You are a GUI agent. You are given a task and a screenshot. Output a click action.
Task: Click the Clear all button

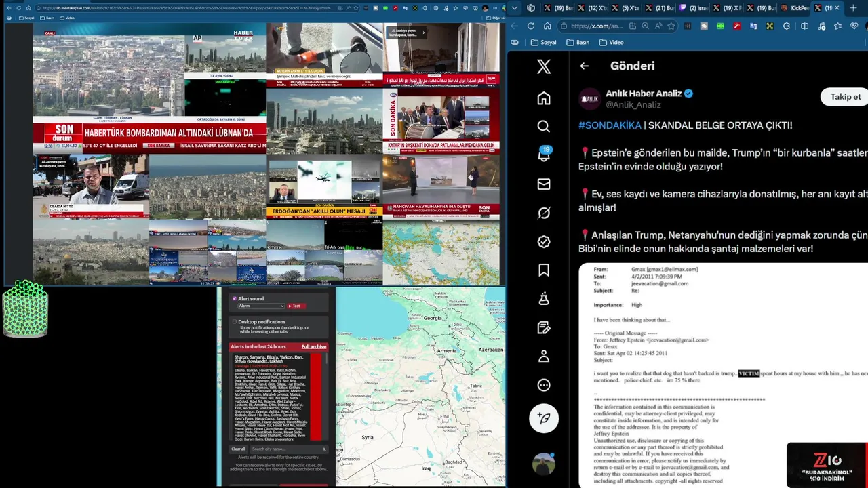tap(238, 449)
